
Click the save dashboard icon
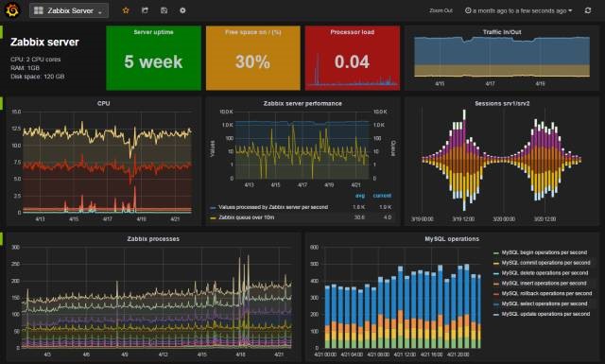point(164,10)
